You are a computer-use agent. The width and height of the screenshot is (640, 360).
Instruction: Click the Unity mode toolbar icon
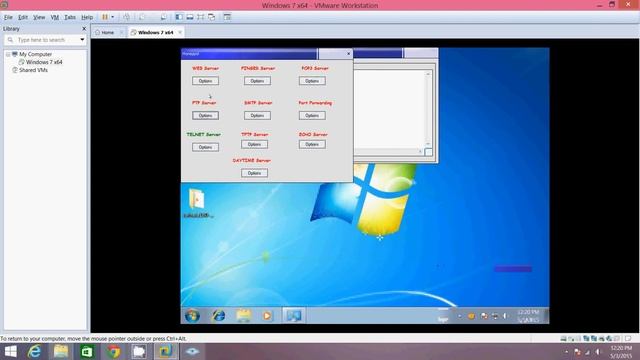pos(211,17)
